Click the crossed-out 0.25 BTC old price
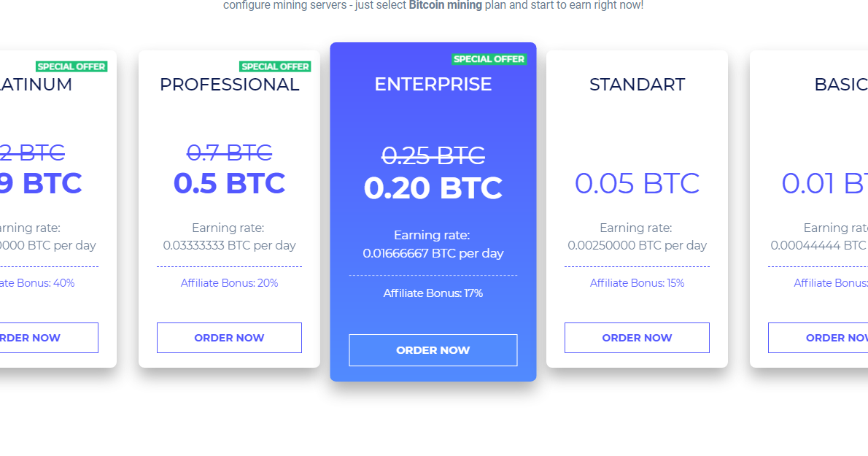The width and height of the screenshot is (868, 456). 433,155
